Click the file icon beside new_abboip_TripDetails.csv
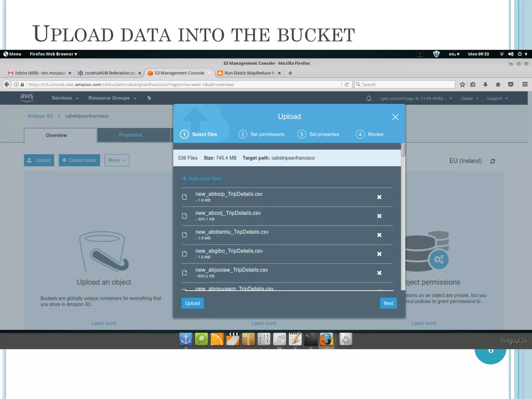532x399 pixels. coord(184,197)
